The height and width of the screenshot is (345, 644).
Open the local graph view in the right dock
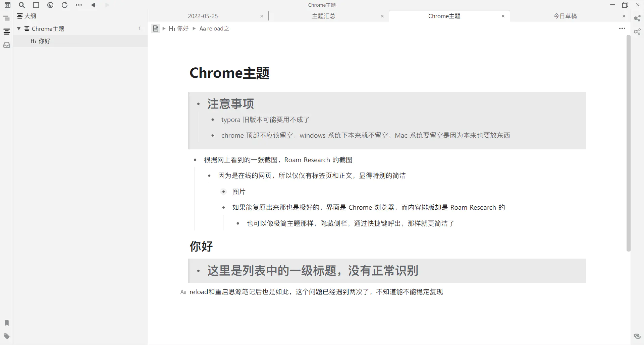pos(637,32)
